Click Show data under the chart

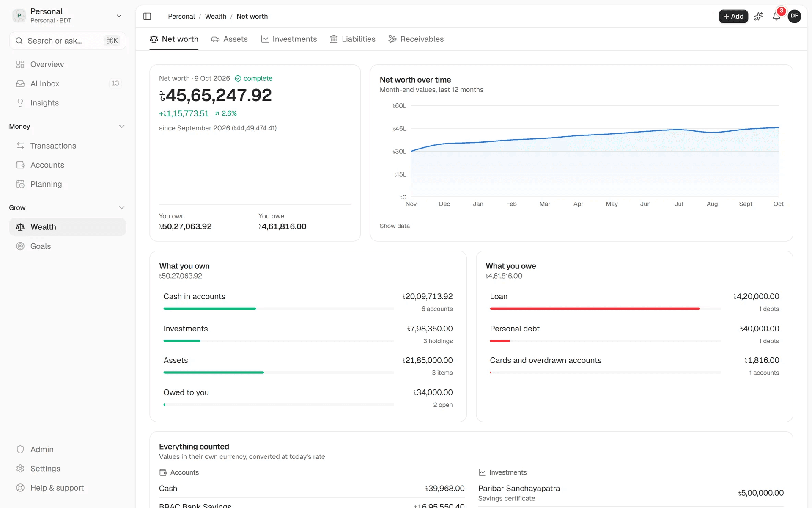tap(395, 226)
